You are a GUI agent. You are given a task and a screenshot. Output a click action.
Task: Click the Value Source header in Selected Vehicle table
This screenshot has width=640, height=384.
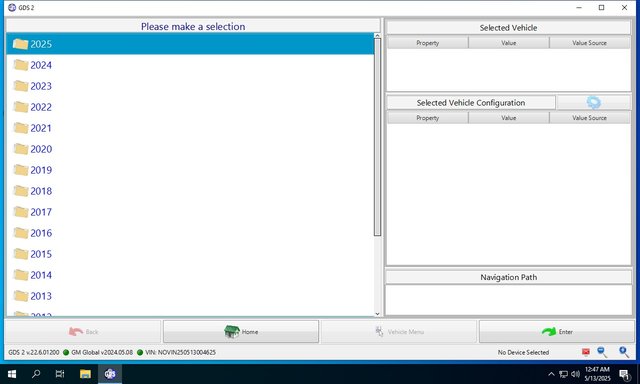click(589, 43)
